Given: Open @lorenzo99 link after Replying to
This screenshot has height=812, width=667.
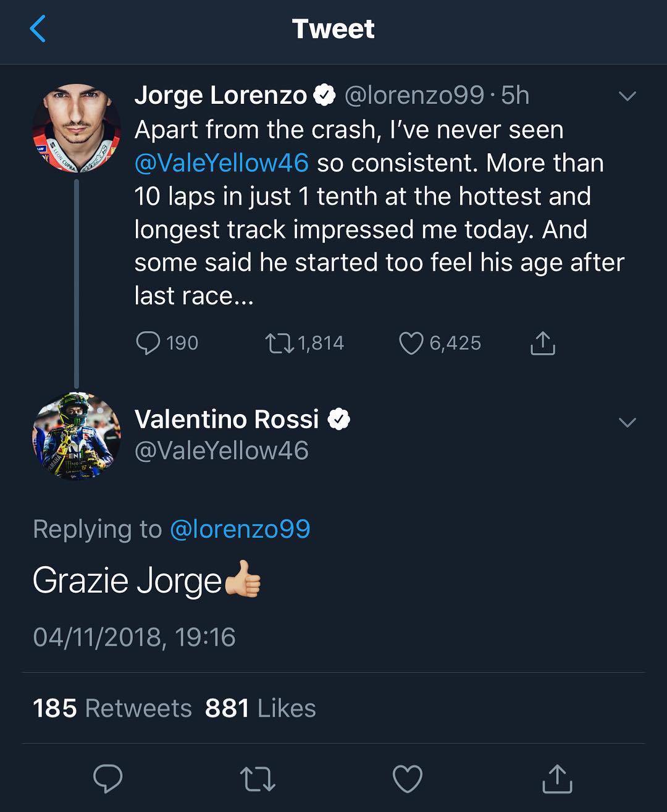Looking at the screenshot, I should click(x=240, y=529).
